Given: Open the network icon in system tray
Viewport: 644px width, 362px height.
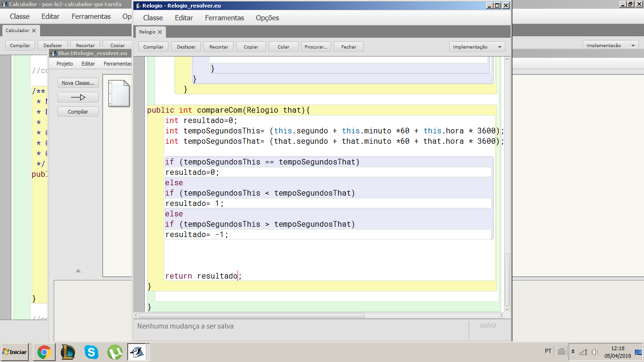Looking at the screenshot, I should coord(583,352).
